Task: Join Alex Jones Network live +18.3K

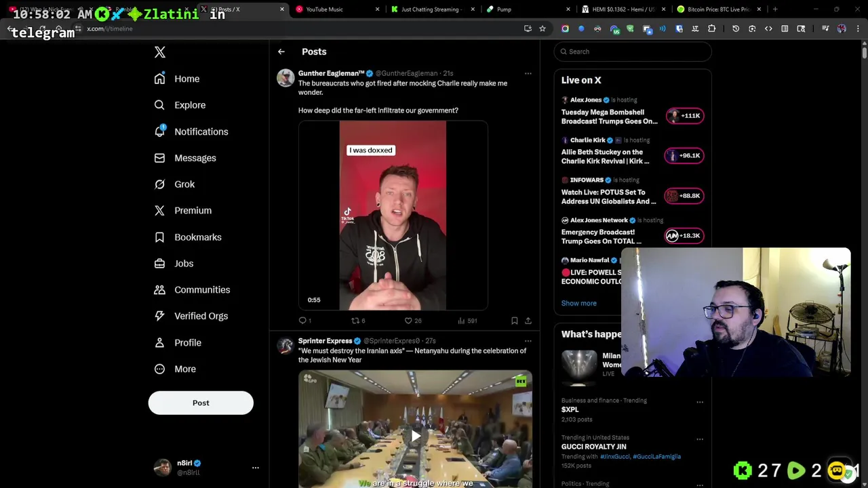Action: pyautogui.click(x=684, y=236)
